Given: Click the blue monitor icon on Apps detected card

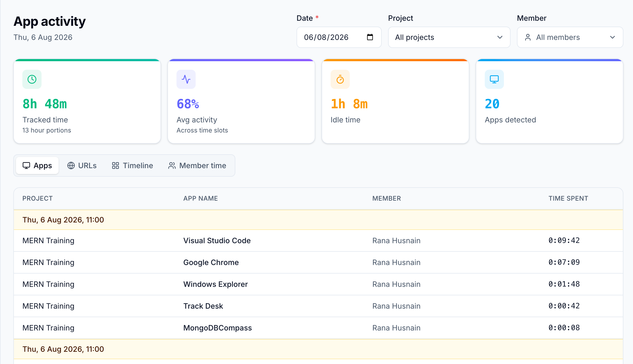Looking at the screenshot, I should (x=494, y=79).
